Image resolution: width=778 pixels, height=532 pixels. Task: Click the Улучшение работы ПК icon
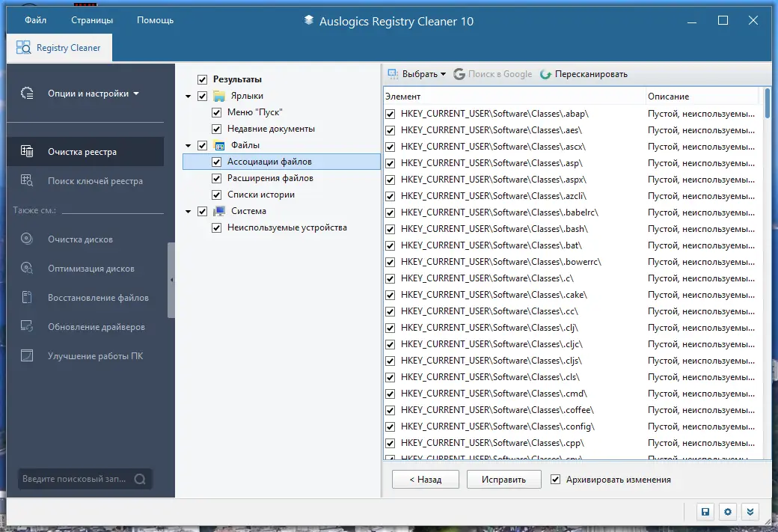27,356
